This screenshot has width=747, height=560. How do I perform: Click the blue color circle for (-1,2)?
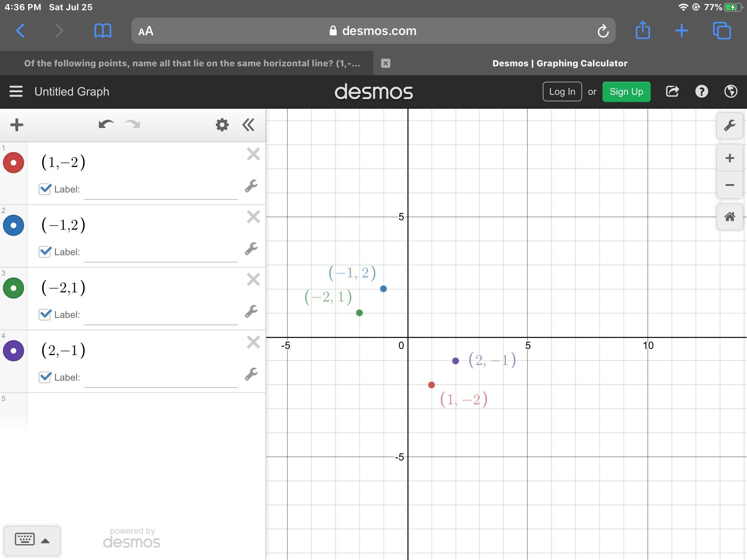[x=13, y=225]
